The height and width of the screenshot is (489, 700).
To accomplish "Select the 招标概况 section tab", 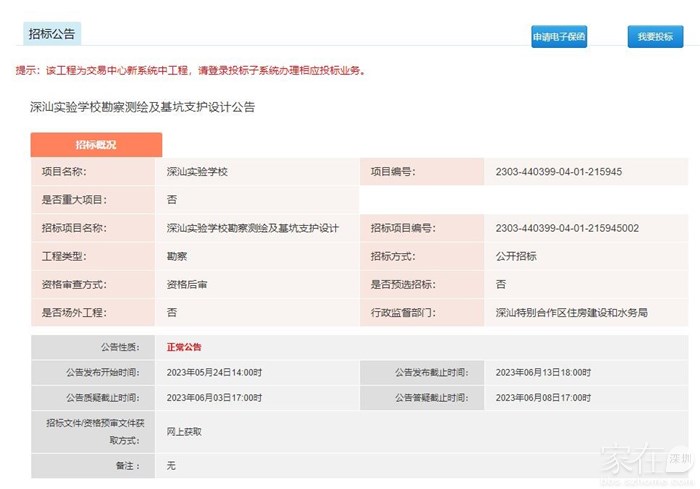I will 96,145.
